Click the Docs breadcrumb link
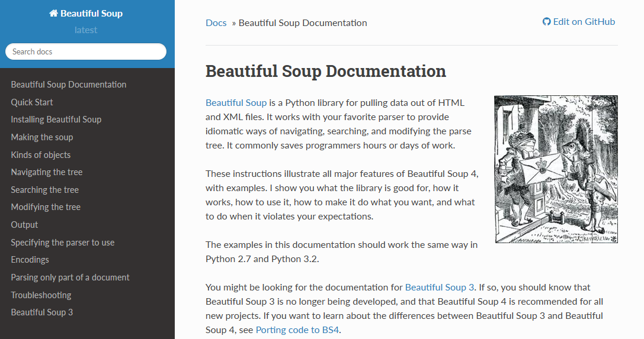Image resolution: width=644 pixels, height=339 pixels. 216,22
